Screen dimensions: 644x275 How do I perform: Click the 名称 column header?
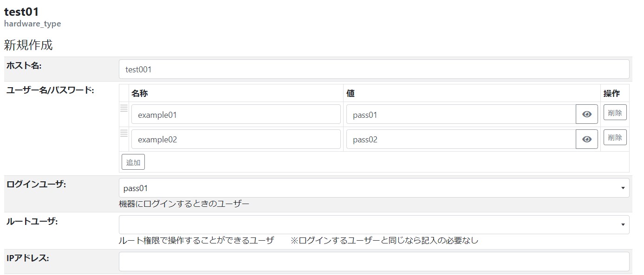point(140,93)
